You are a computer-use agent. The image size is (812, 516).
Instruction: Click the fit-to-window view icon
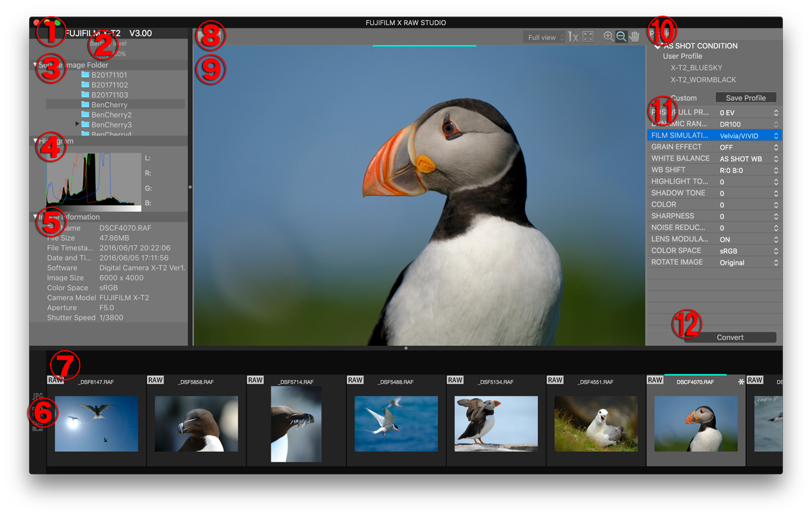pos(587,37)
